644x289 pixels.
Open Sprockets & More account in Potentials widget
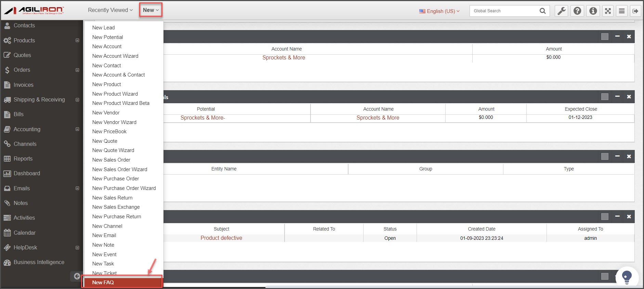pos(378,118)
